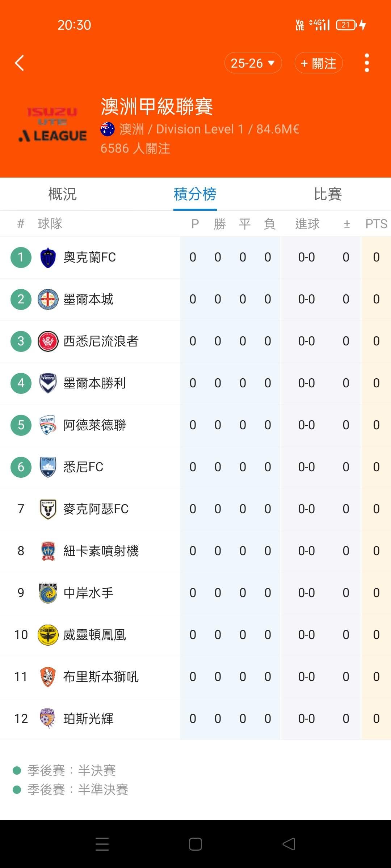
Task: Switch to the 比賽 tab
Action: (x=328, y=194)
